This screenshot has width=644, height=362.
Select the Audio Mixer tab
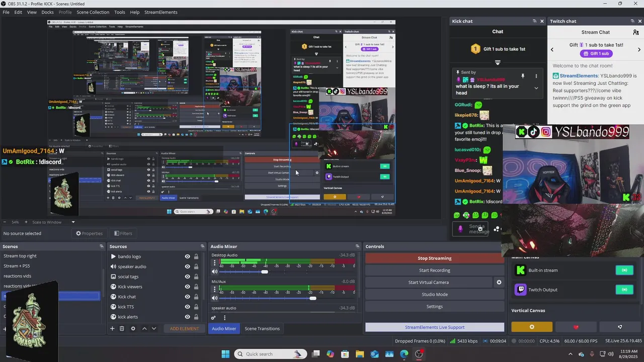click(224, 328)
